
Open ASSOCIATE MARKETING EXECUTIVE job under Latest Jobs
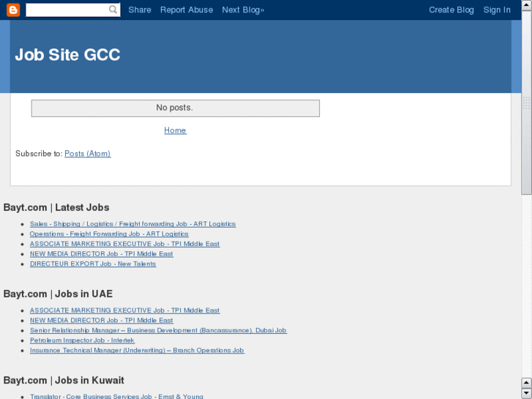click(124, 244)
